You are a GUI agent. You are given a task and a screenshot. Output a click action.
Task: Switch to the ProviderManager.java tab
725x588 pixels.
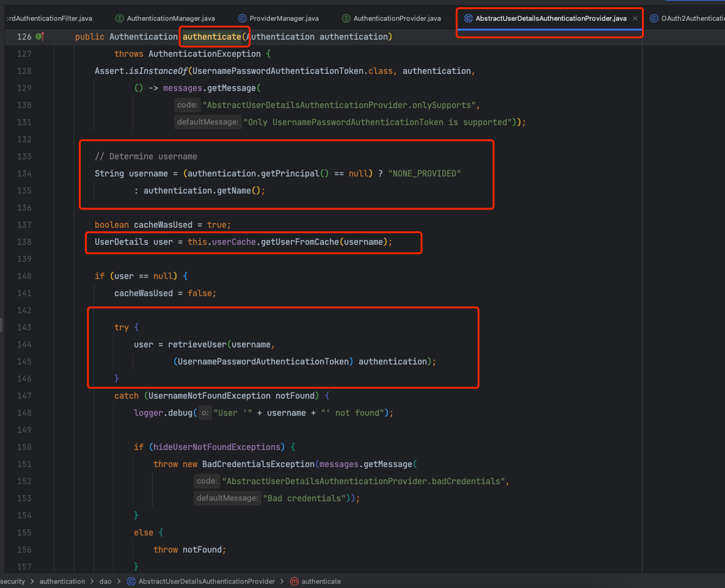pos(284,18)
